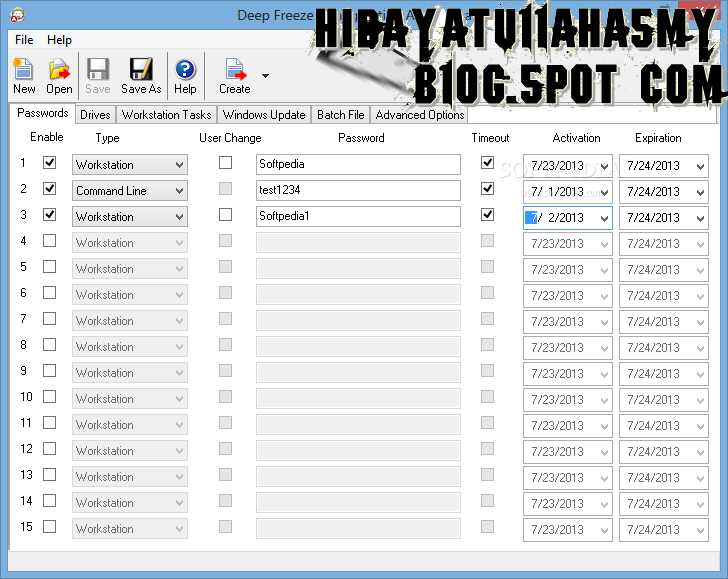
Task: Click the Softpedia password field
Action: pyautogui.click(x=358, y=164)
